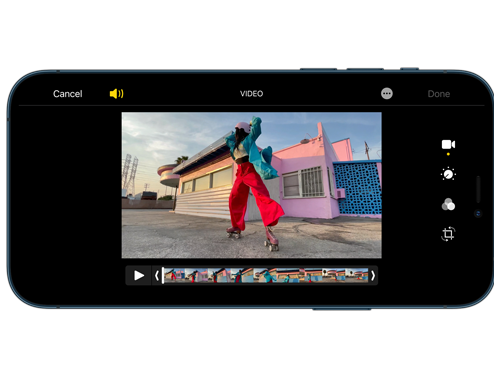Image resolution: width=500 pixels, height=375 pixels.
Task: Tap Cancel to discard edits
Action: pyautogui.click(x=68, y=94)
